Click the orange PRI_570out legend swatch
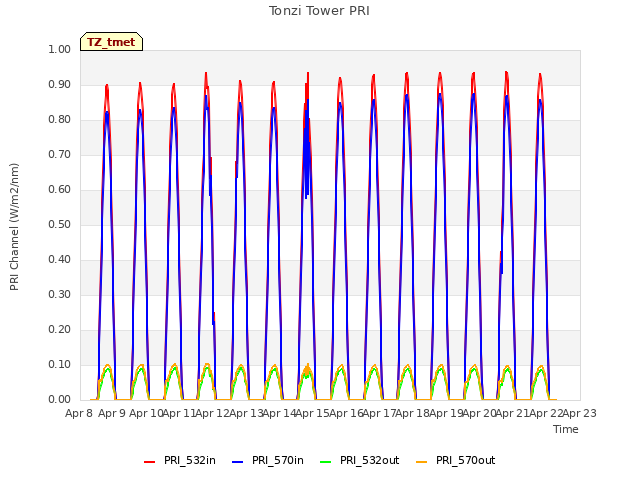 click(x=422, y=462)
